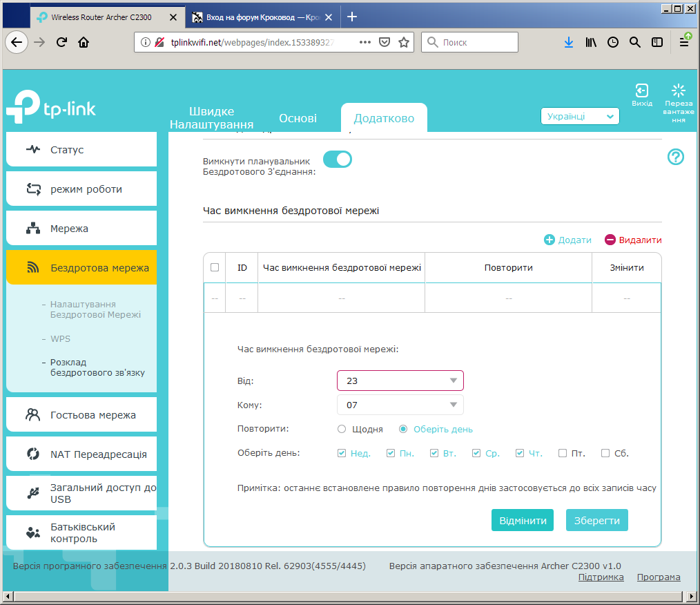The image size is (700, 605).
Task: Expand the Від hour dropdown
Action: pyautogui.click(x=400, y=381)
